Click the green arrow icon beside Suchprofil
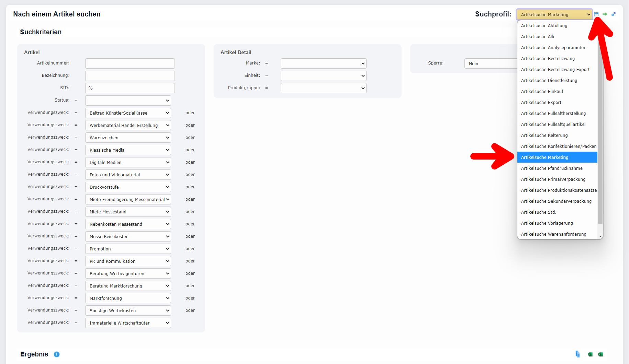The image size is (629, 364). tap(605, 14)
